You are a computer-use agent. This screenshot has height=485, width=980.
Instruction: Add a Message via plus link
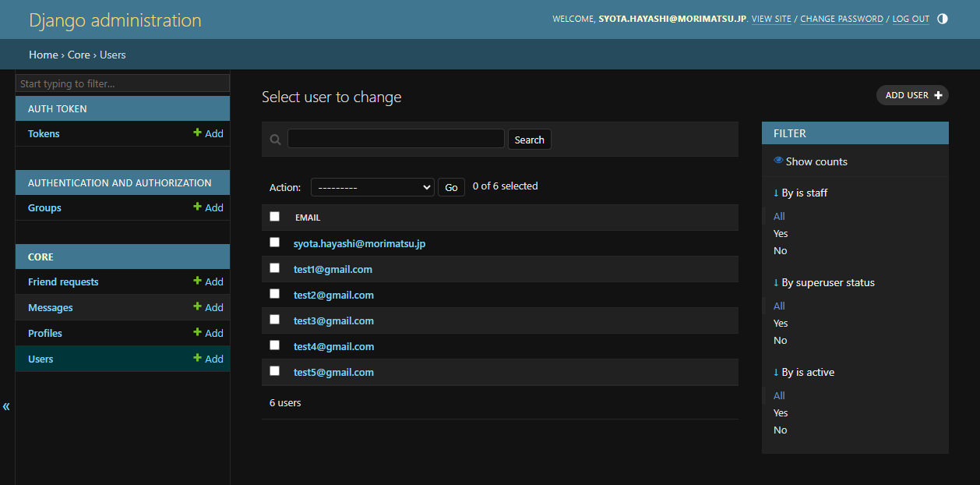pos(208,307)
